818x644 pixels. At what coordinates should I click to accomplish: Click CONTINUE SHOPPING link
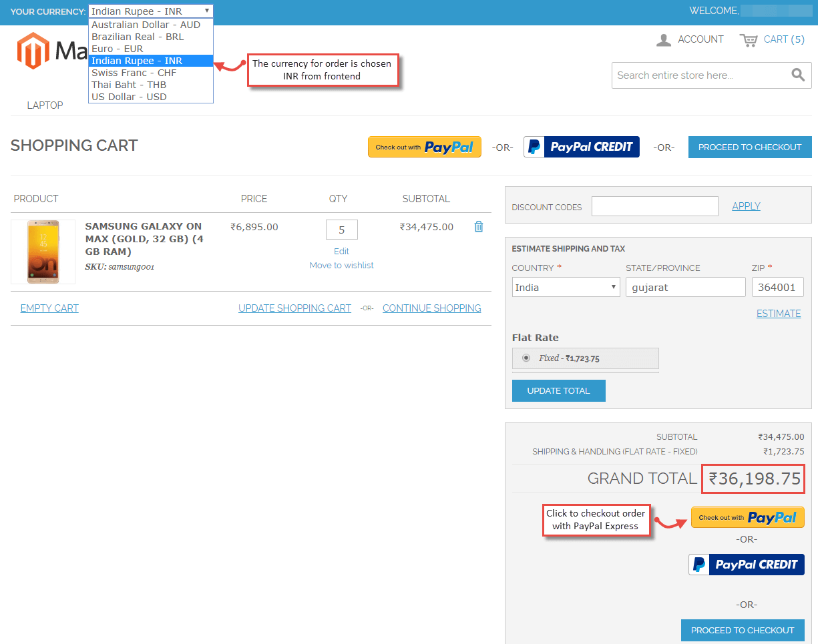(432, 308)
